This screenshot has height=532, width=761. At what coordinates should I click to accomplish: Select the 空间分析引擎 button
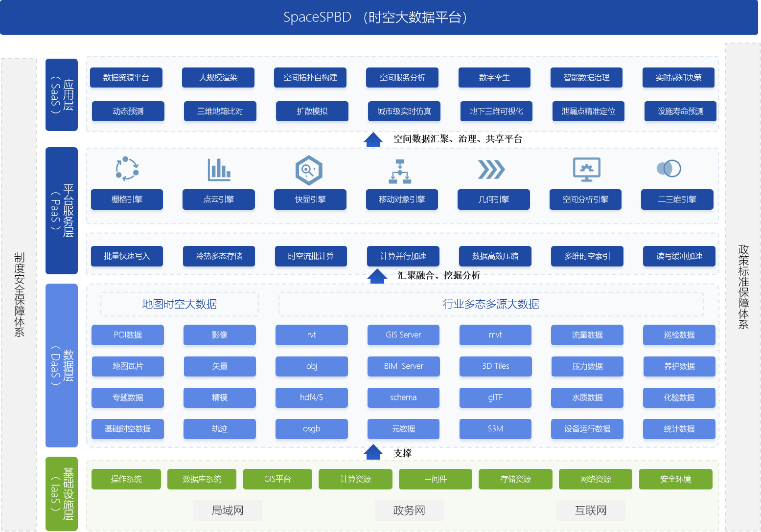click(585, 199)
